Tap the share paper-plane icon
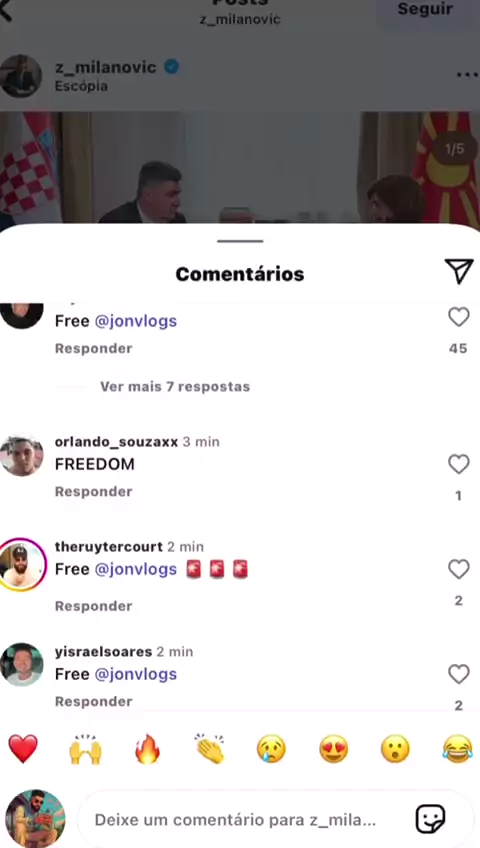 click(459, 271)
